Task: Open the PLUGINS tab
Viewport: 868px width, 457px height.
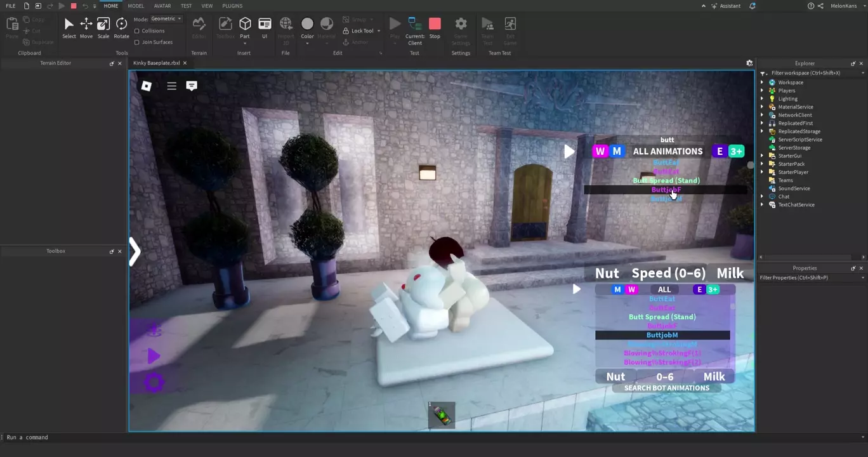Action: 232,6
